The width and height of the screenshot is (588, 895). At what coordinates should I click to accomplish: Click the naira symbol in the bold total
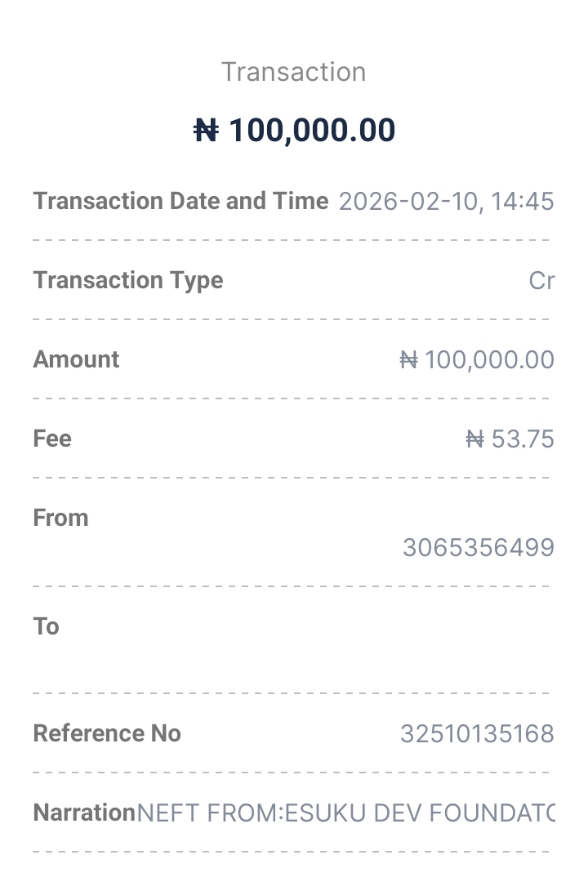206,131
